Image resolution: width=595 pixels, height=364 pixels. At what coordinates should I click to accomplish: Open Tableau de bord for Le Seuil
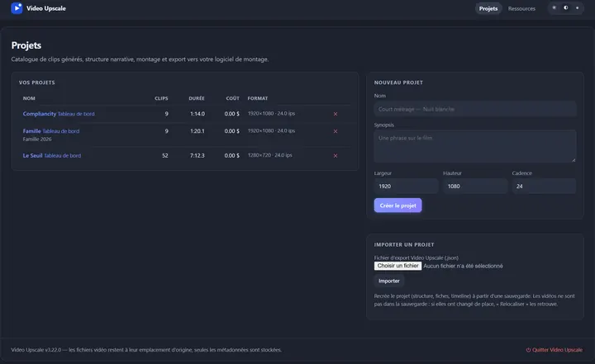62,155
